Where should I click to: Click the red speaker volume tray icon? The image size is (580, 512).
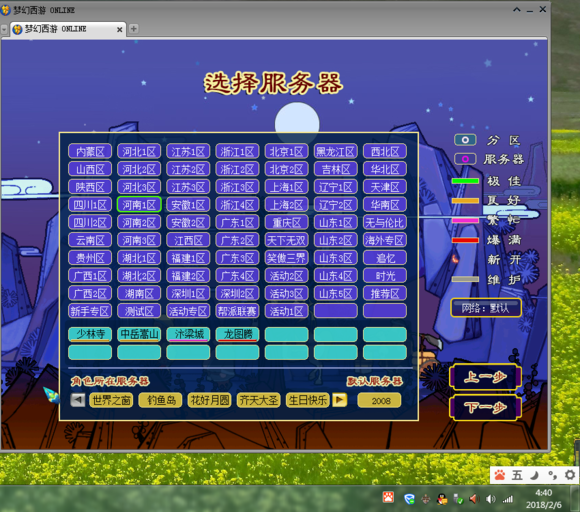coord(474,499)
